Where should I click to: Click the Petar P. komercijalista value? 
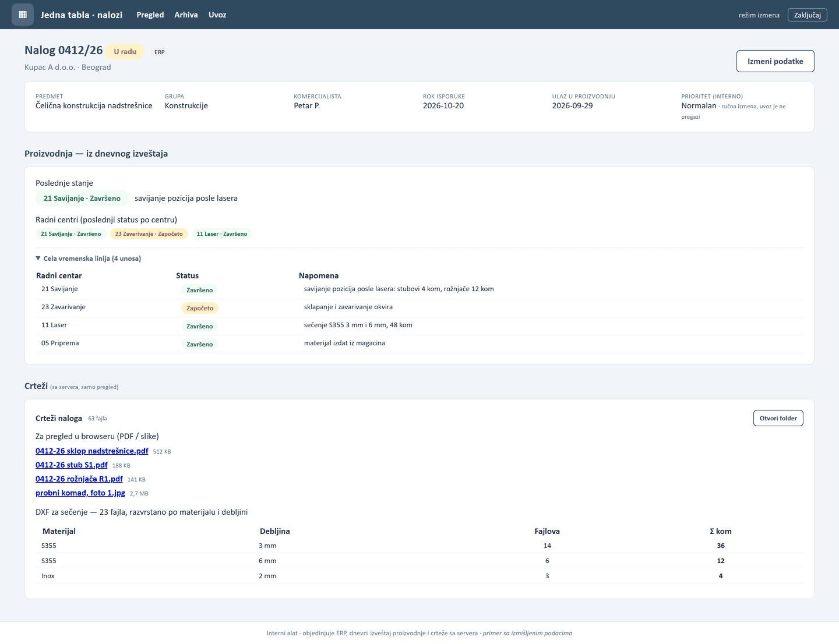[307, 105]
